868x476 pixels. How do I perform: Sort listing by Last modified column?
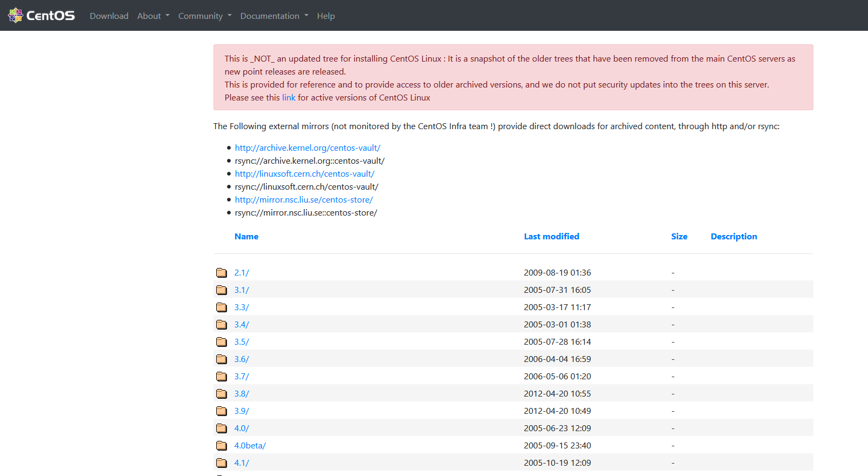(x=551, y=236)
